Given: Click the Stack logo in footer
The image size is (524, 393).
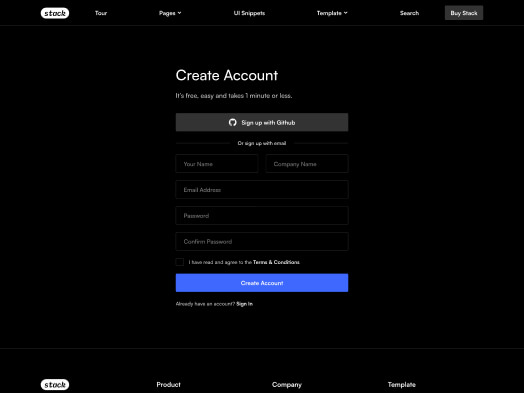Looking at the screenshot, I should pyautogui.click(x=55, y=385).
